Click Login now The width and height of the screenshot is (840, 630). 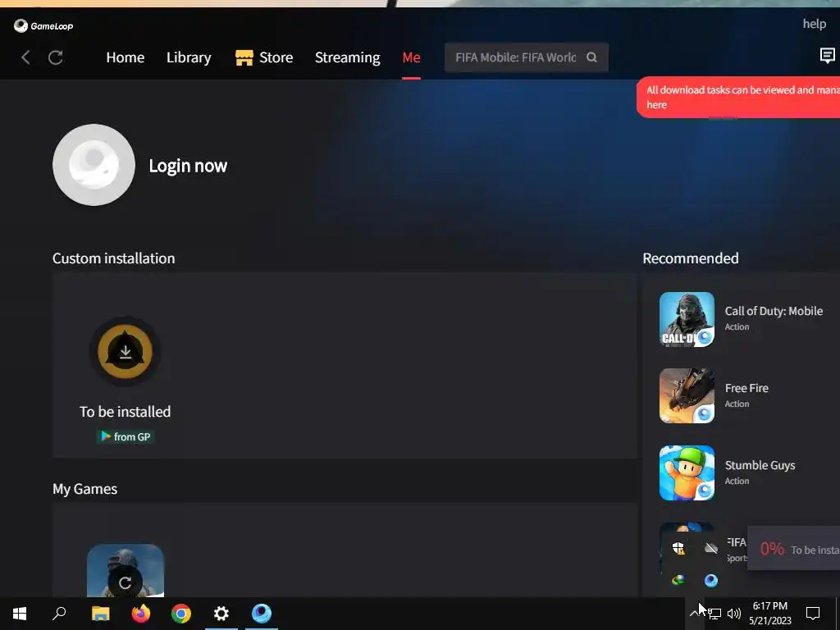pos(188,166)
